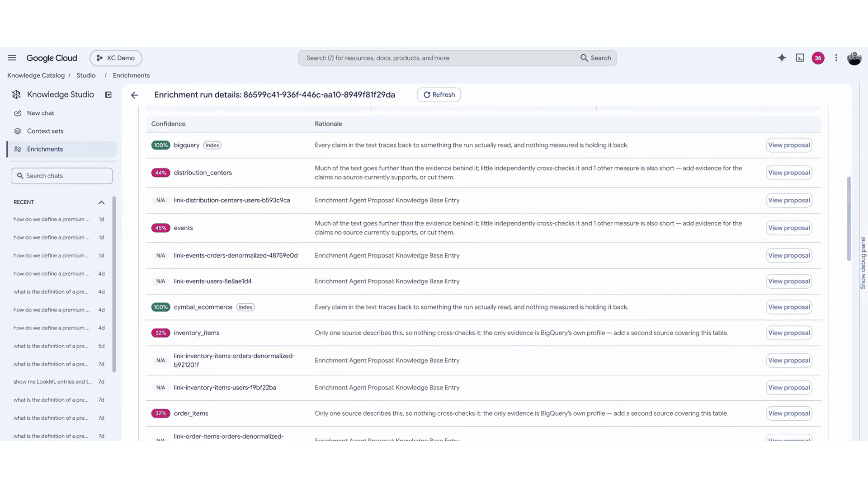This screenshot has width=868, height=488.
Task: Open notifications badge showing 36
Action: pyautogui.click(x=818, y=58)
